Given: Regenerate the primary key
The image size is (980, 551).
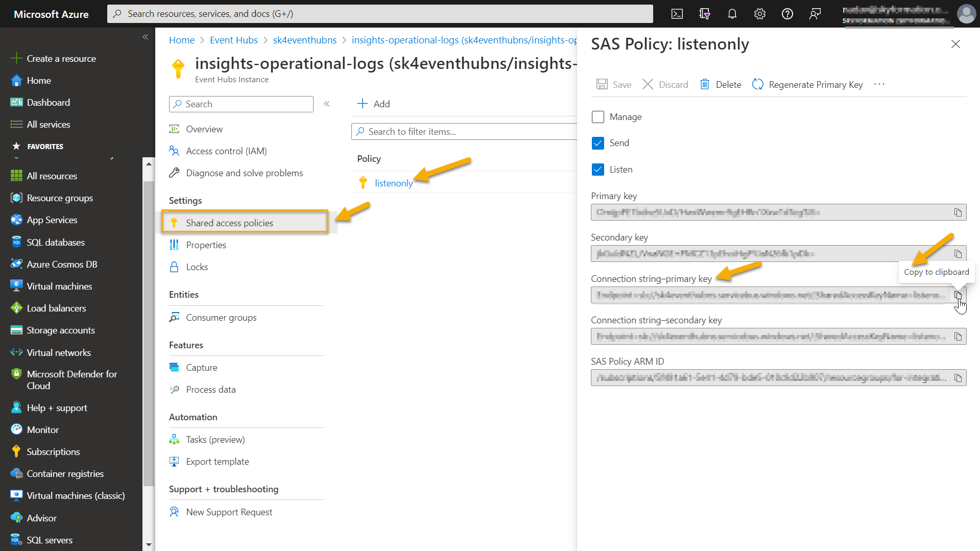Looking at the screenshot, I should point(807,84).
